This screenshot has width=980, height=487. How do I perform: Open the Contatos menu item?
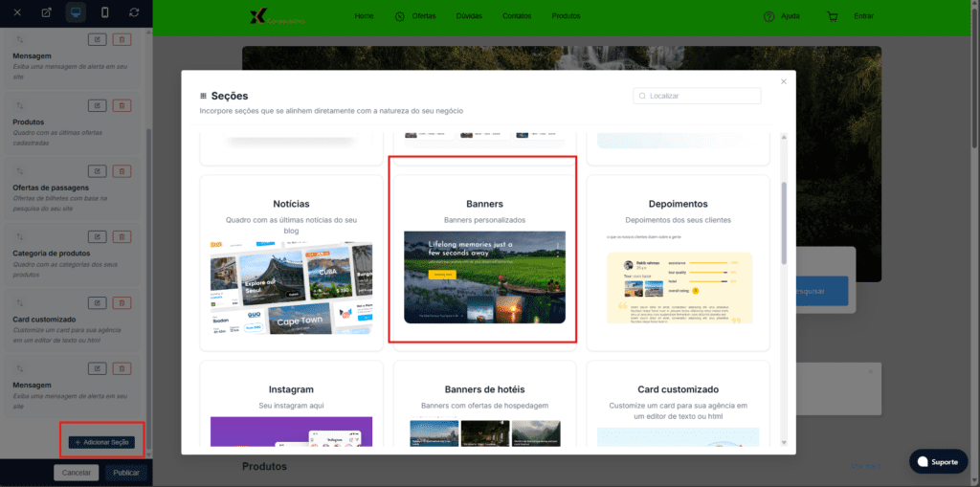click(x=517, y=16)
